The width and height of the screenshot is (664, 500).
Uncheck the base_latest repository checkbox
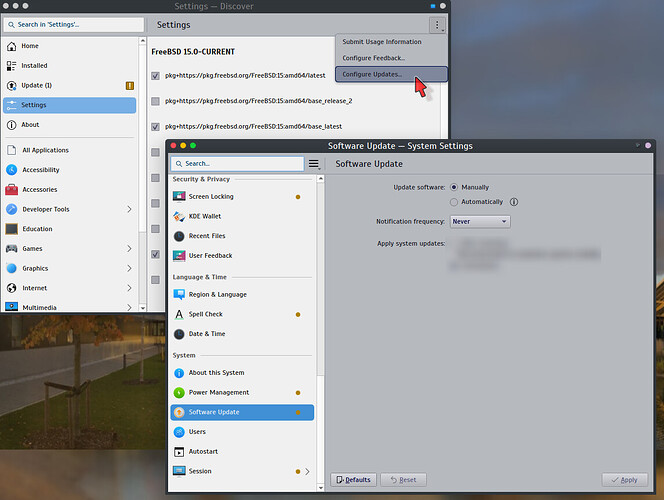coord(155,127)
